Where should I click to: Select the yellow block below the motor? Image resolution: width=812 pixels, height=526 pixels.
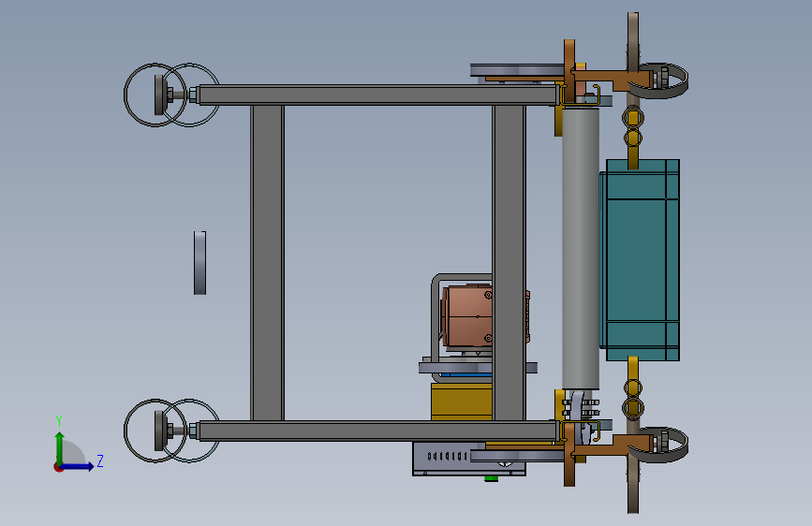(x=462, y=402)
